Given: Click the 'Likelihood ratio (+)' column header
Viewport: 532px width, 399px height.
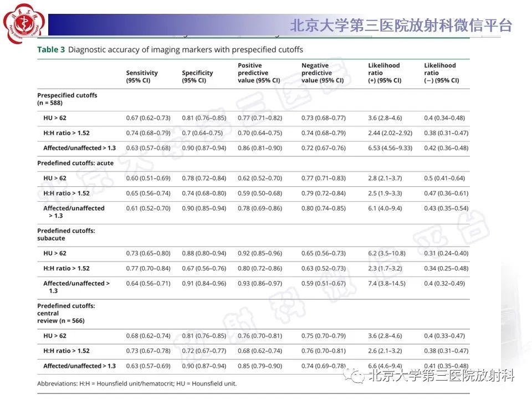Looking at the screenshot, I should (x=385, y=73).
